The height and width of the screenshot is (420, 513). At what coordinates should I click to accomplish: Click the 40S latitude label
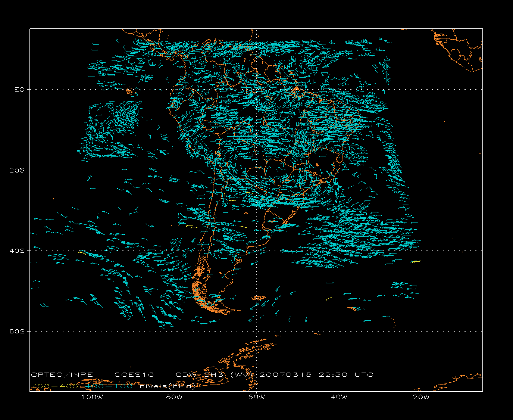[x=18, y=251]
